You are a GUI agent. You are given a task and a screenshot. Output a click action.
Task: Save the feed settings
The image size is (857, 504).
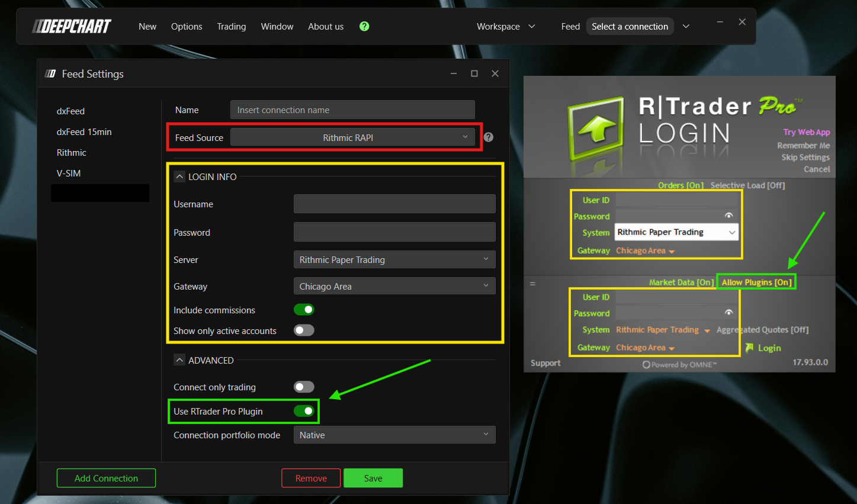tap(373, 478)
